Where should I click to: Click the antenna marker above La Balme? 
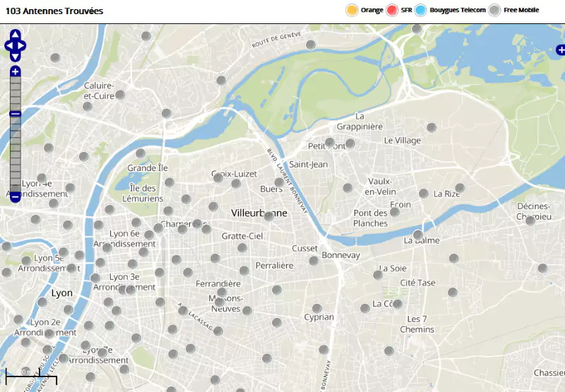(x=417, y=234)
